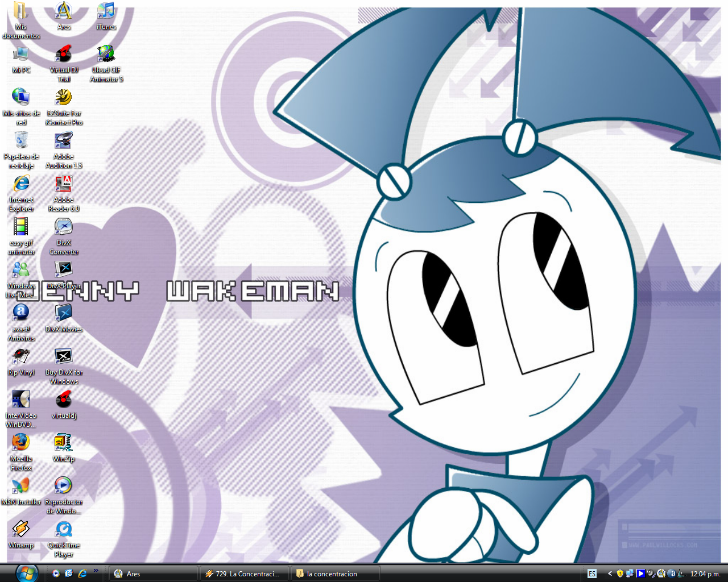This screenshot has height=582, width=728.
Task: Click the blue play-arrow tray icon
Action: tap(640, 573)
